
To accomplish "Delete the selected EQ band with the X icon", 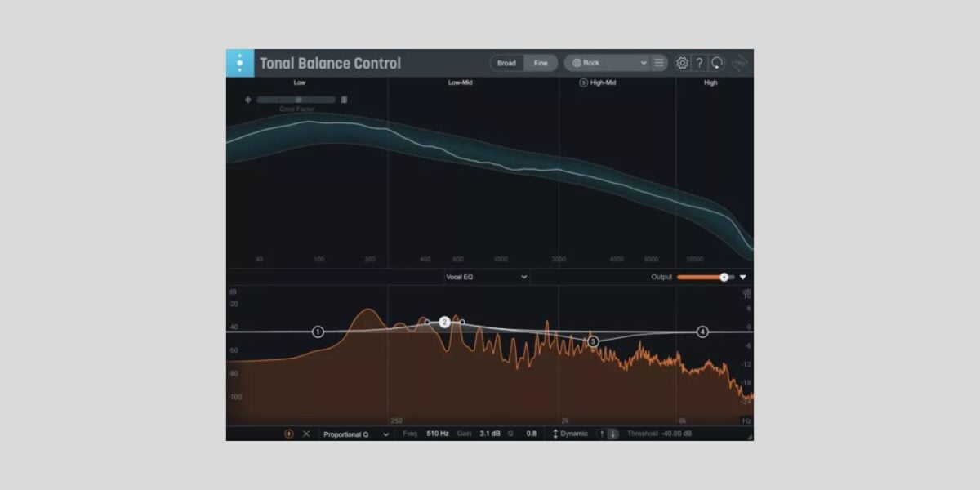I will click(305, 434).
